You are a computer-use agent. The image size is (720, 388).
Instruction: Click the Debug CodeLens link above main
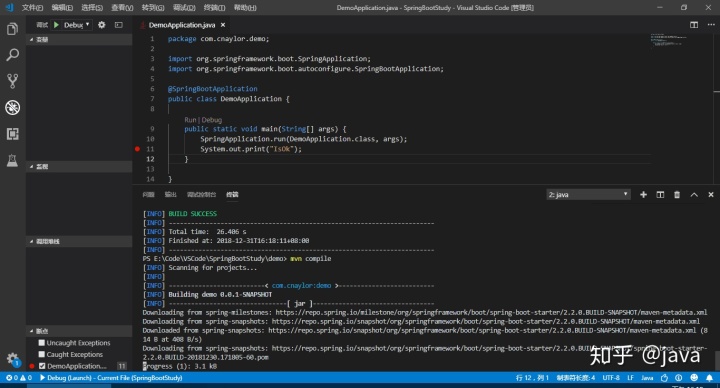coord(212,120)
